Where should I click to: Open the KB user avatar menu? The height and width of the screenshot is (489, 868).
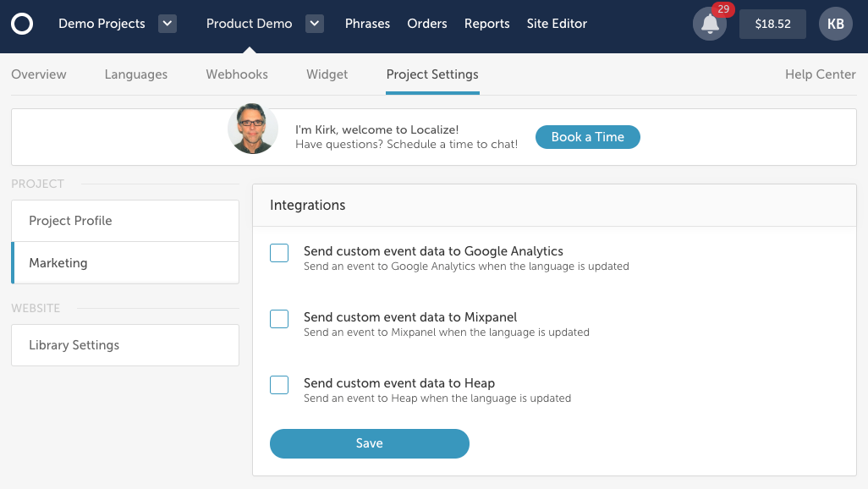(835, 24)
